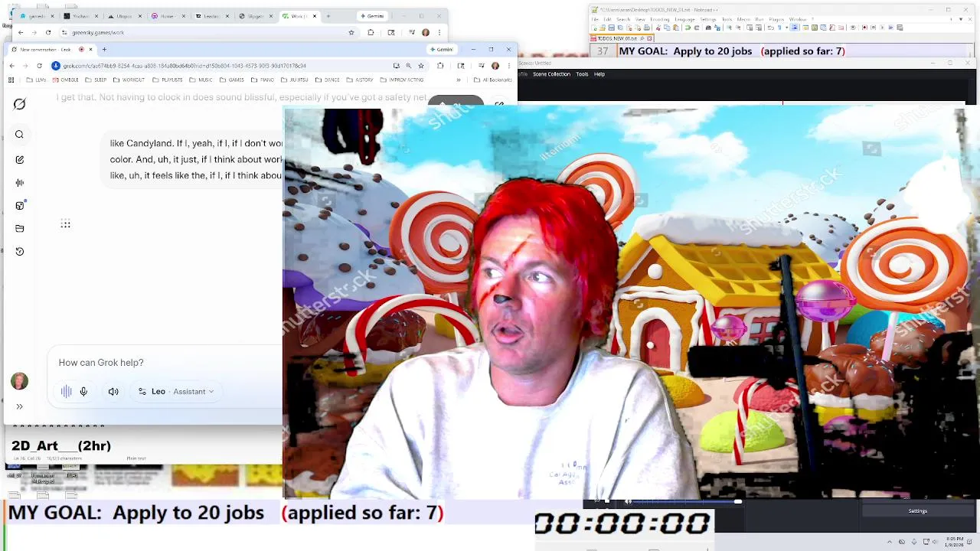
Task: Start new chat via the pencil sidebar icon
Action: [19, 160]
